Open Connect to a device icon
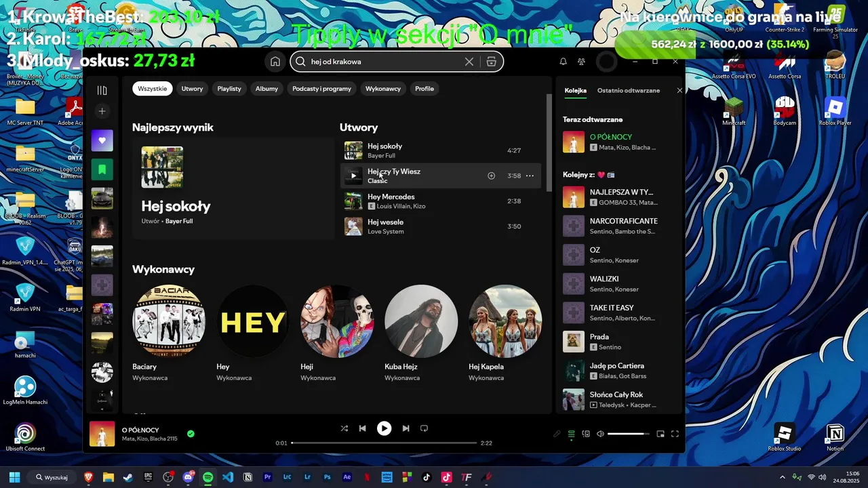868x488 pixels. click(x=586, y=434)
